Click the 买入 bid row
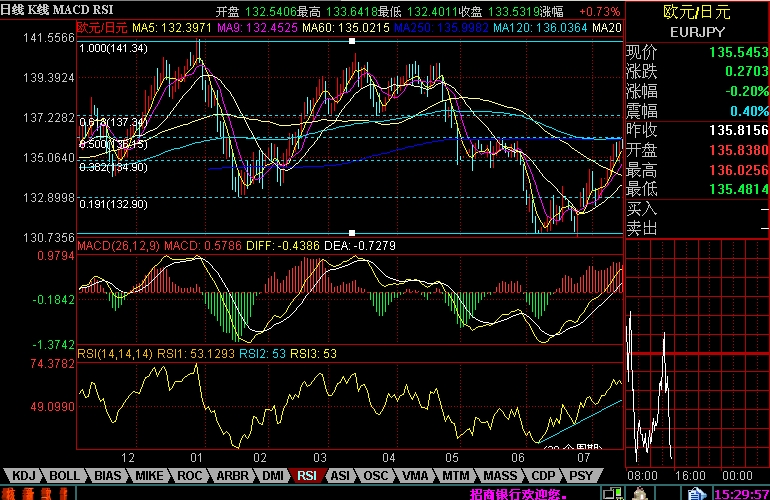Image resolution: width=770 pixels, height=500 pixels. pyautogui.click(x=697, y=209)
